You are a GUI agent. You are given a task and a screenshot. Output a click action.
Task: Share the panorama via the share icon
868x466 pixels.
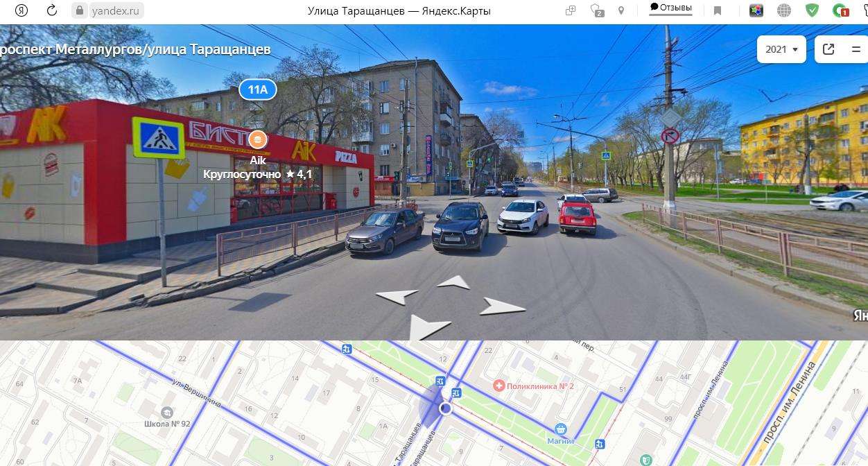(828, 49)
